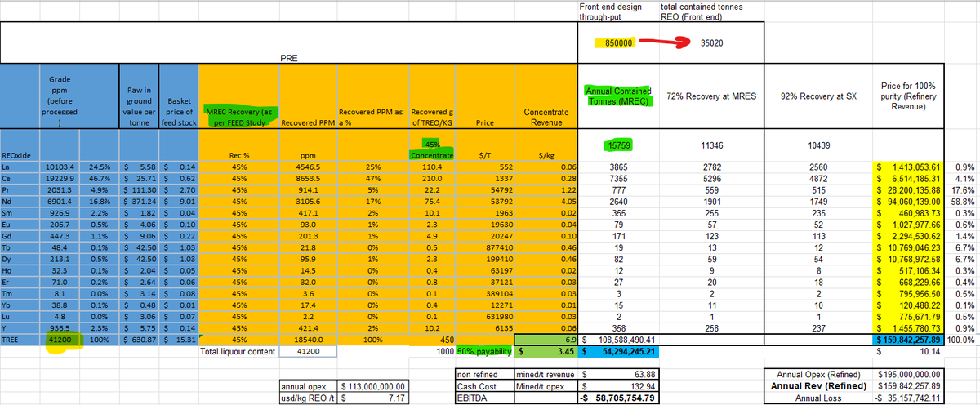980x405 pixels.
Task: Click the 63.88 mined/t revenue value
Action: tap(617, 373)
